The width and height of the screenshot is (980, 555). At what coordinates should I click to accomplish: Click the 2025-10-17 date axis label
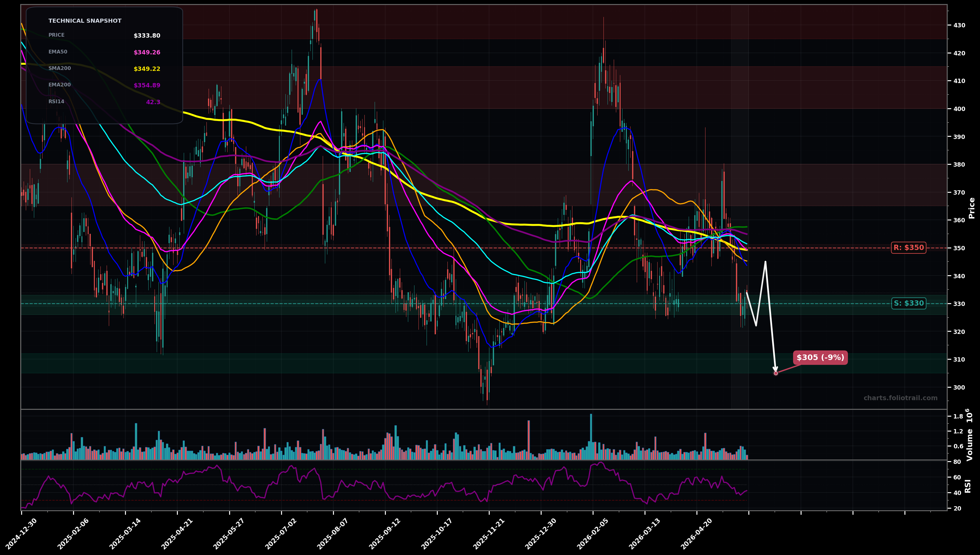(x=437, y=534)
